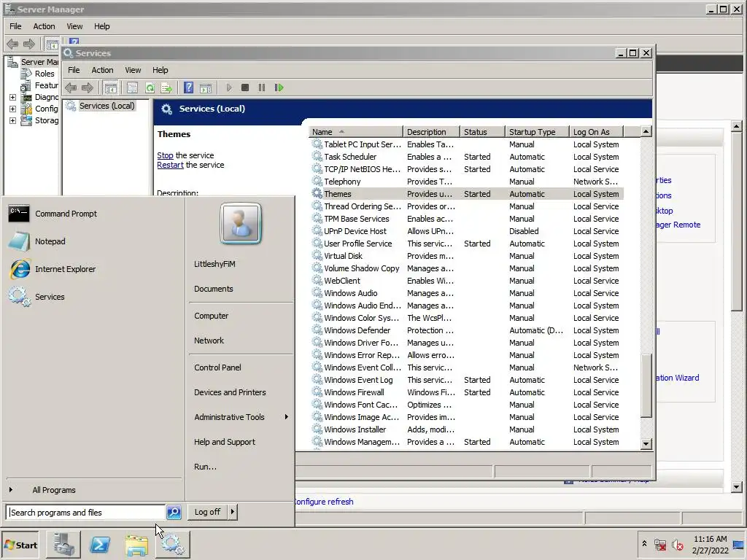Sort services by Startup Type column header
747x560 pixels.
point(537,132)
